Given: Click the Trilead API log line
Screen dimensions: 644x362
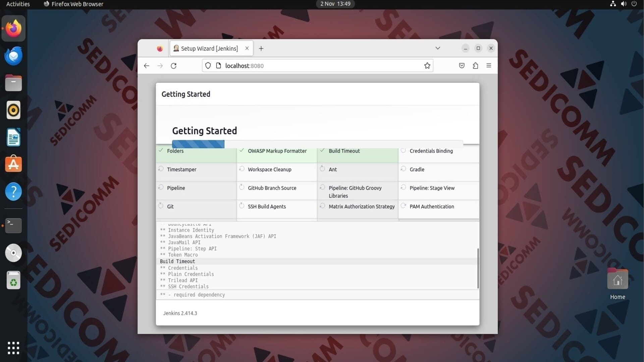Looking at the screenshot, I should point(179,281).
